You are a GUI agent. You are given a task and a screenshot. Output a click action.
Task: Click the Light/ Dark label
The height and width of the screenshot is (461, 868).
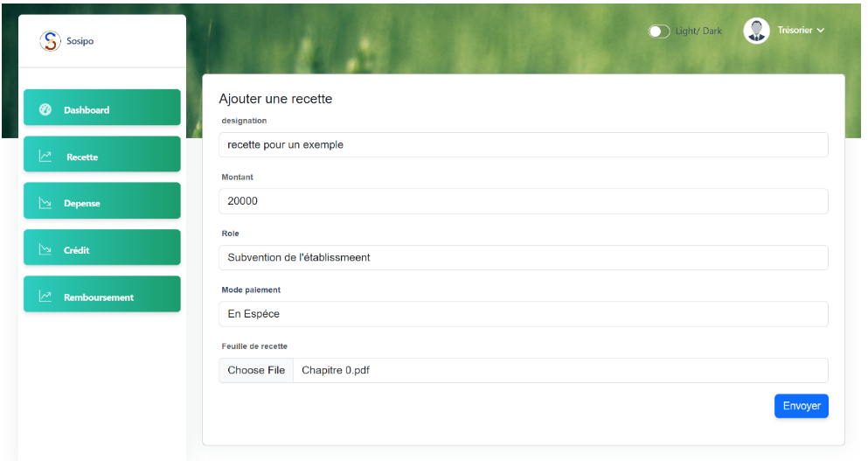point(698,31)
